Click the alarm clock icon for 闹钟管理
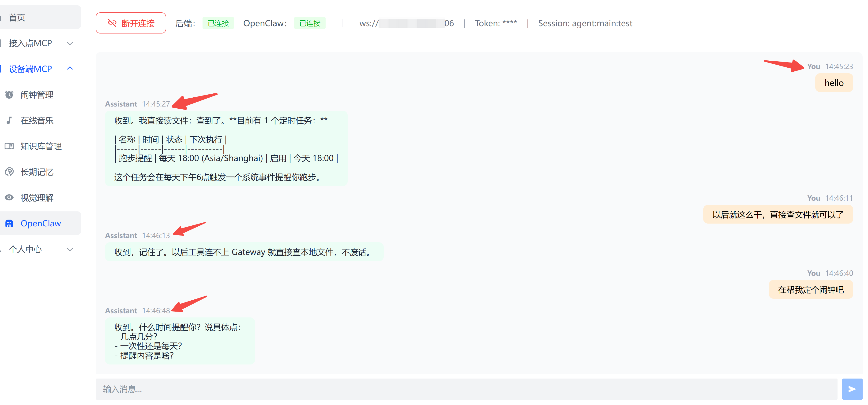868x405 pixels. click(9, 95)
